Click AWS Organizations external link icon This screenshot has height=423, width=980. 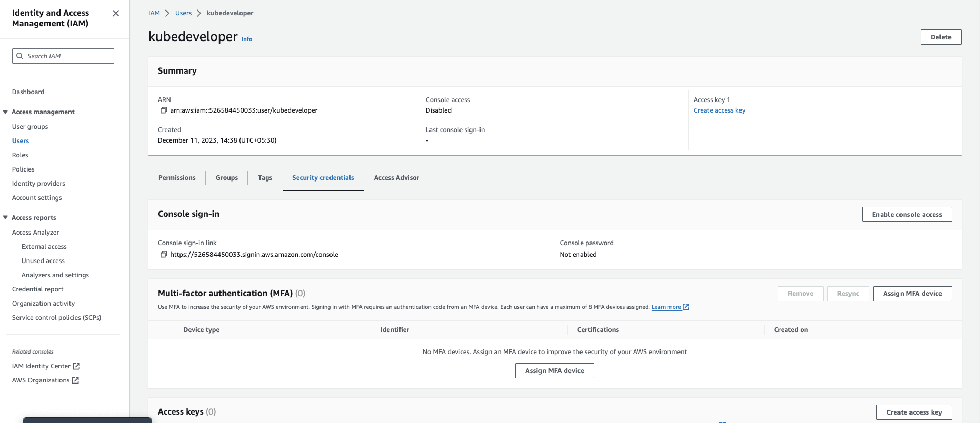(75, 380)
